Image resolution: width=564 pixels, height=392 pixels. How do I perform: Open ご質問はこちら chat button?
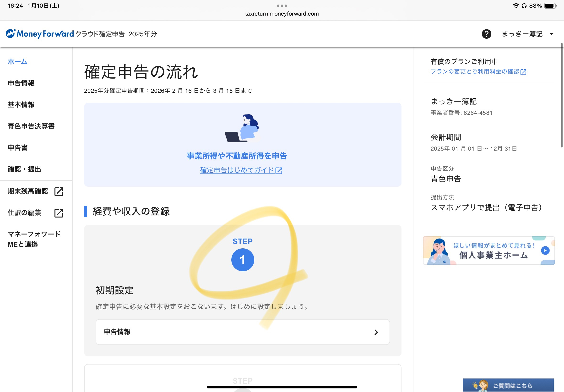(x=508, y=385)
